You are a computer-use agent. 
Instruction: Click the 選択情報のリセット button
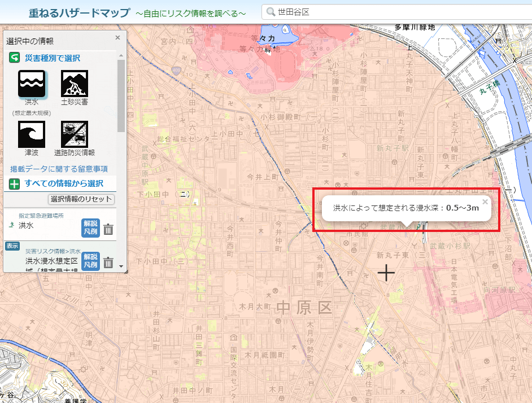pos(82,199)
